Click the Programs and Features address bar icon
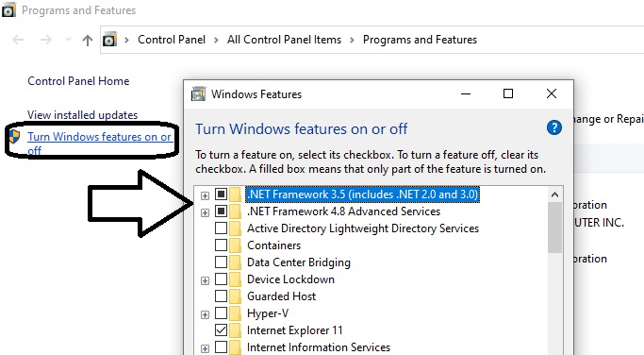Viewport: 644px width, 355px height. pos(109,40)
